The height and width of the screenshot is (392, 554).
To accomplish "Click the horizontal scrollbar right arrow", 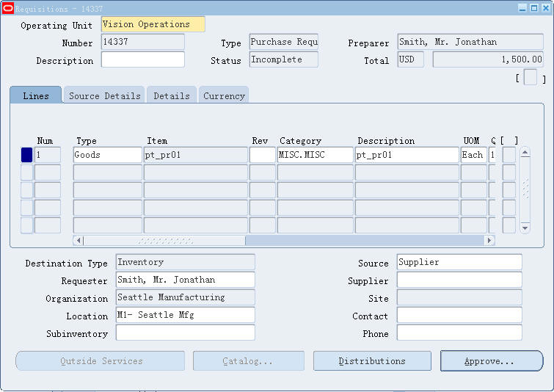I will click(x=489, y=241).
